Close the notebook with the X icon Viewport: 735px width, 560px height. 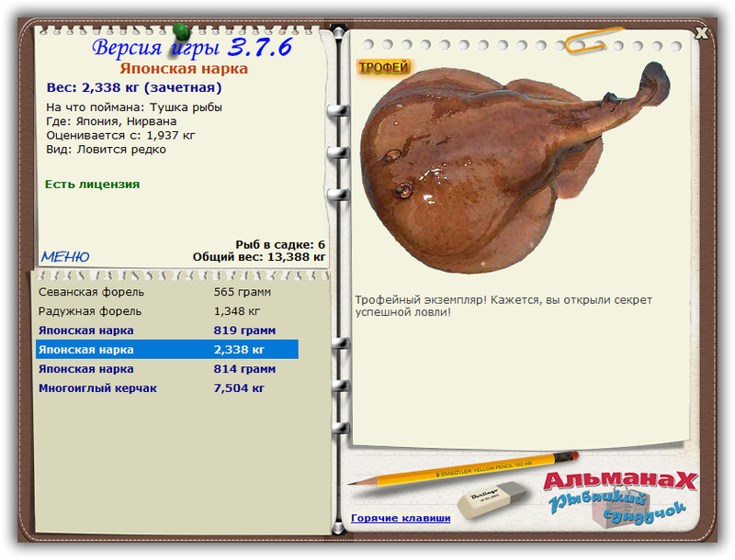[x=702, y=33]
